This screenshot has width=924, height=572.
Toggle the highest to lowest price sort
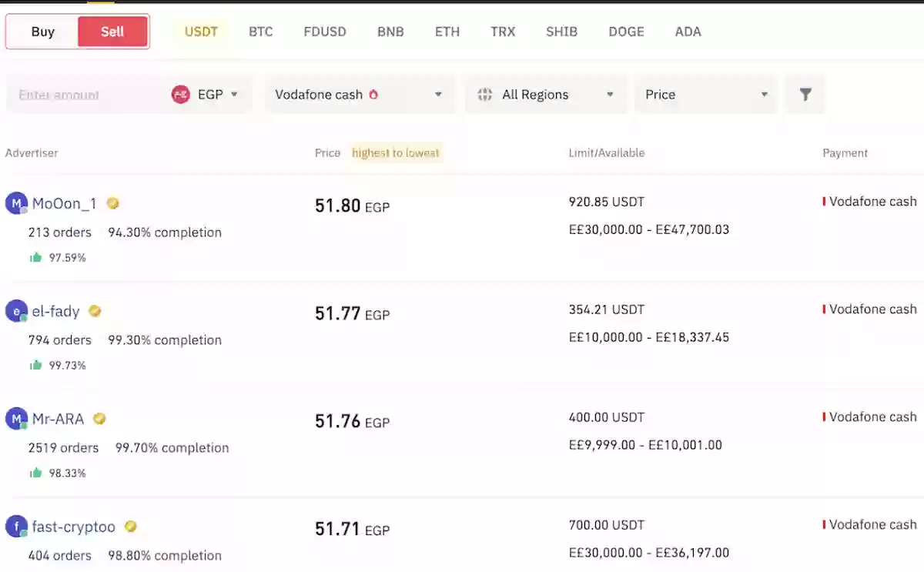[395, 152]
